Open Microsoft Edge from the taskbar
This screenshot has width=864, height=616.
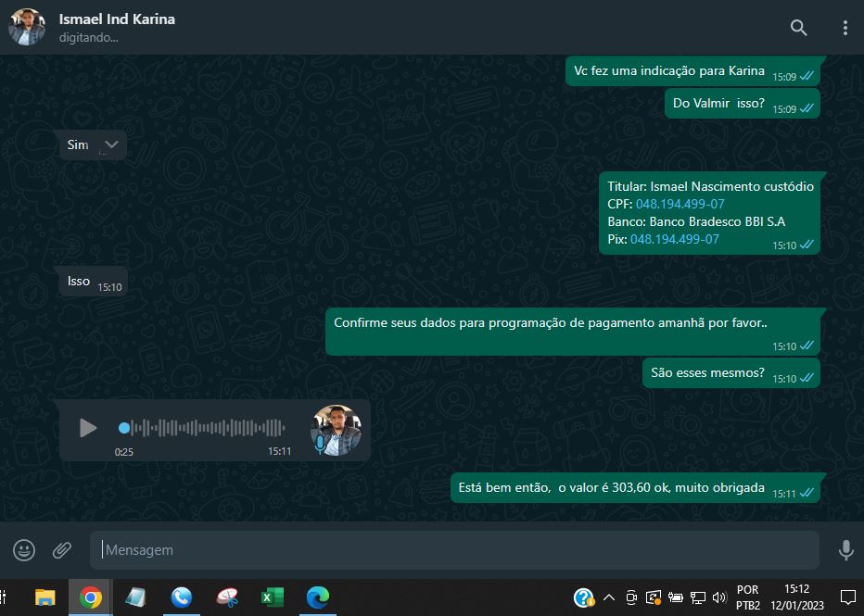[x=317, y=597]
